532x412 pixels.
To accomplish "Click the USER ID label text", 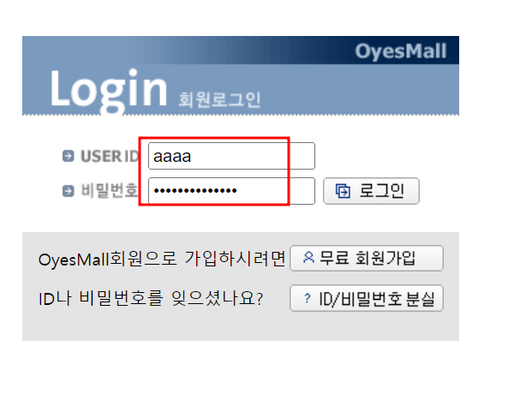I will coord(110,157).
